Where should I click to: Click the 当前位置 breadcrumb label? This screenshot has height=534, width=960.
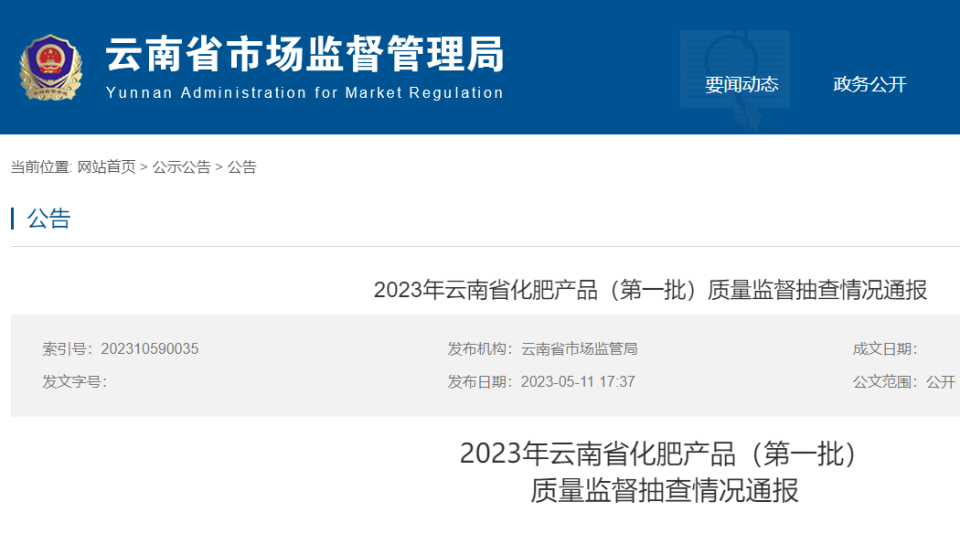pyautogui.click(x=41, y=167)
